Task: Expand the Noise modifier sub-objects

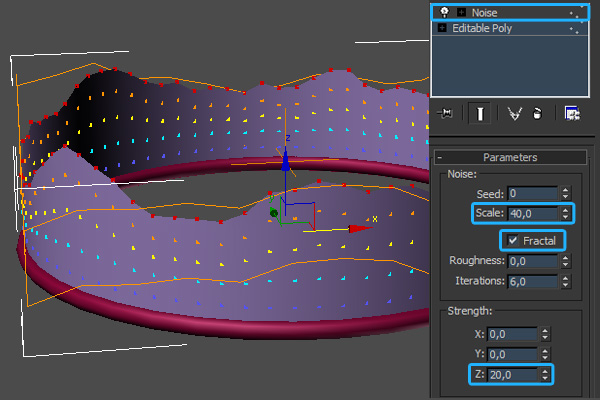Action: (x=459, y=12)
